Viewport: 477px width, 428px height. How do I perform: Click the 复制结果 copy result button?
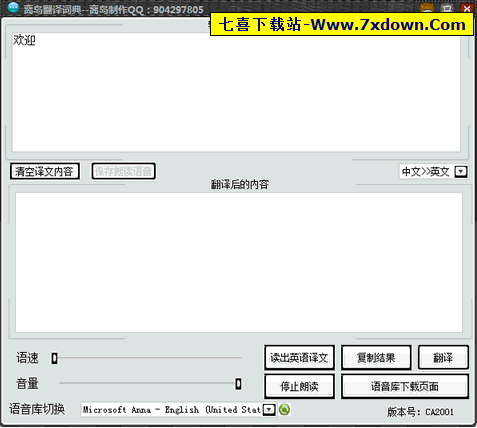point(376,358)
